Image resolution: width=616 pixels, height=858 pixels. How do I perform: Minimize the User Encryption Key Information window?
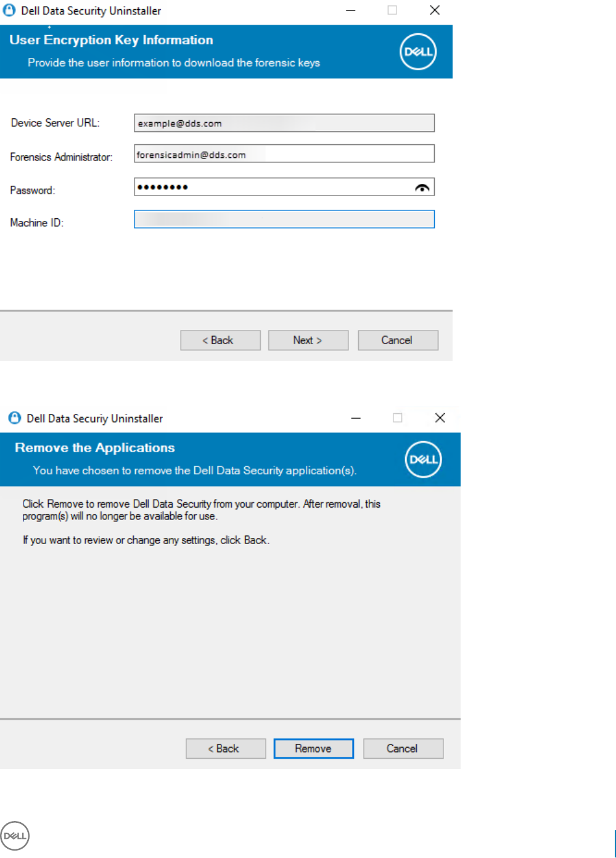tap(350, 10)
